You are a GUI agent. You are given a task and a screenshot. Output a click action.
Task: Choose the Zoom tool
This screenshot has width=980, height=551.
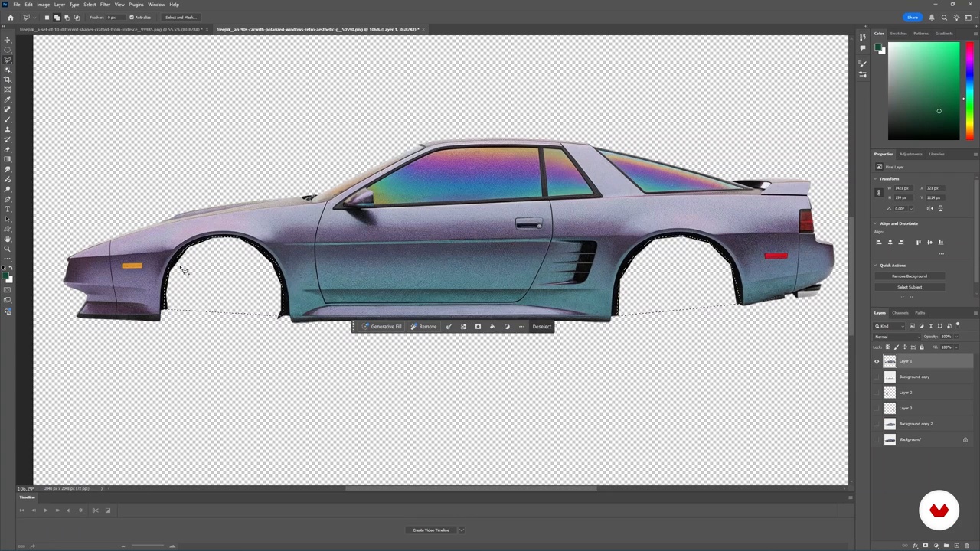pos(8,249)
